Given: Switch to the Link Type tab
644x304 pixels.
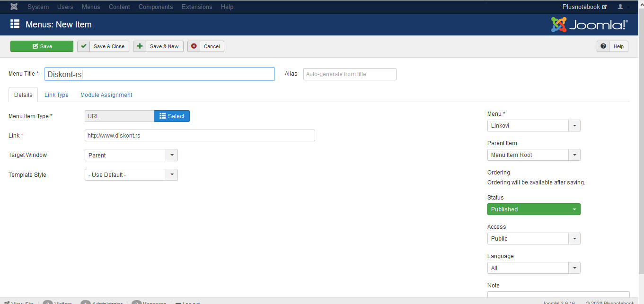Looking at the screenshot, I should pyautogui.click(x=56, y=95).
